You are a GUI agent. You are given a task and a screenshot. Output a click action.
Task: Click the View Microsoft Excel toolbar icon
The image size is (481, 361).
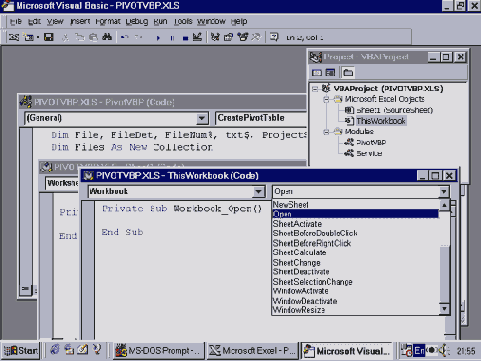coord(13,37)
